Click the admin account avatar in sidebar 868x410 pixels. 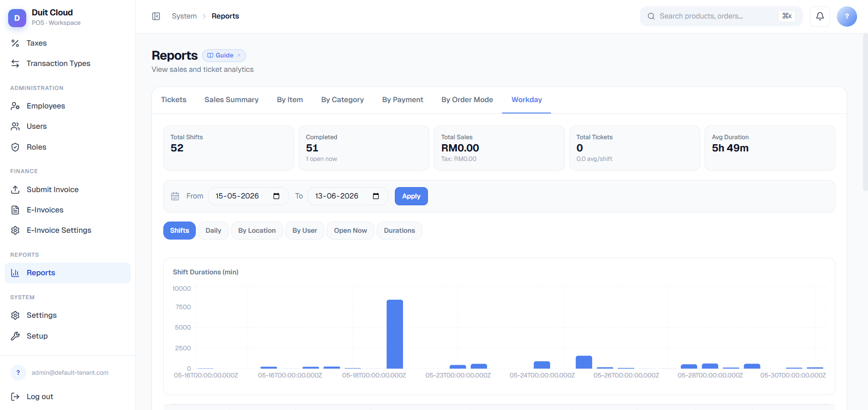point(18,372)
